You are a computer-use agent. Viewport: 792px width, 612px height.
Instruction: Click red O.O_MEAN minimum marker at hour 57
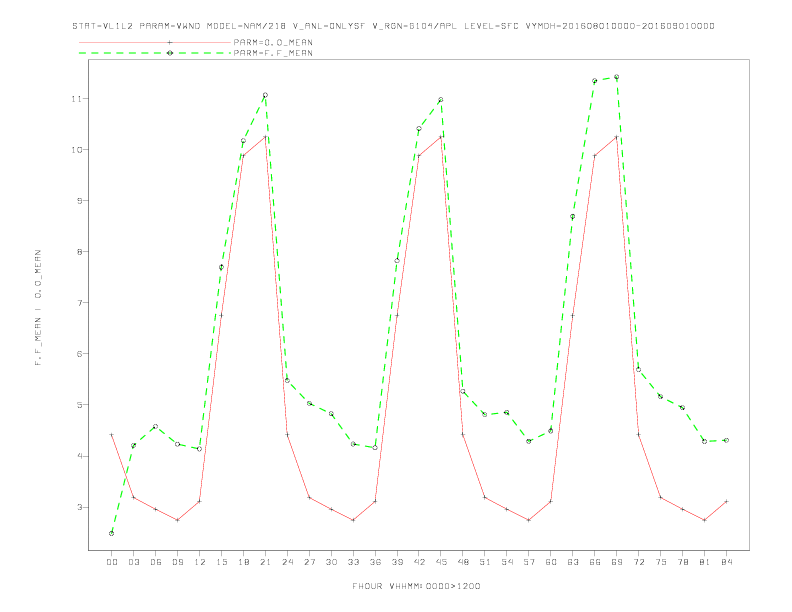[x=529, y=520]
